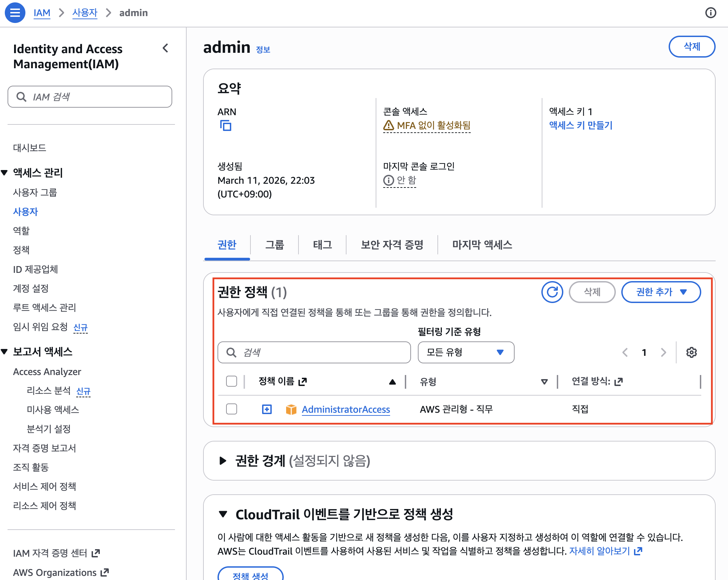Toggle select-all policies header checkbox

(232, 381)
